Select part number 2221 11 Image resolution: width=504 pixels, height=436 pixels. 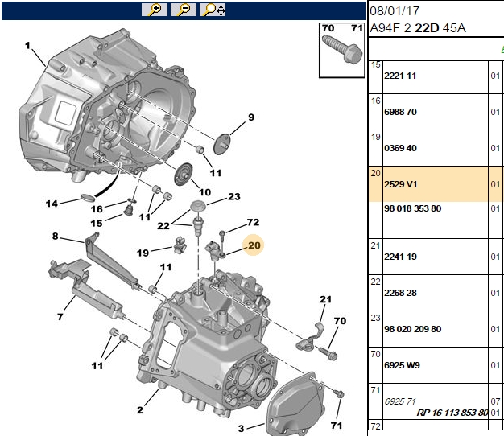coord(400,76)
